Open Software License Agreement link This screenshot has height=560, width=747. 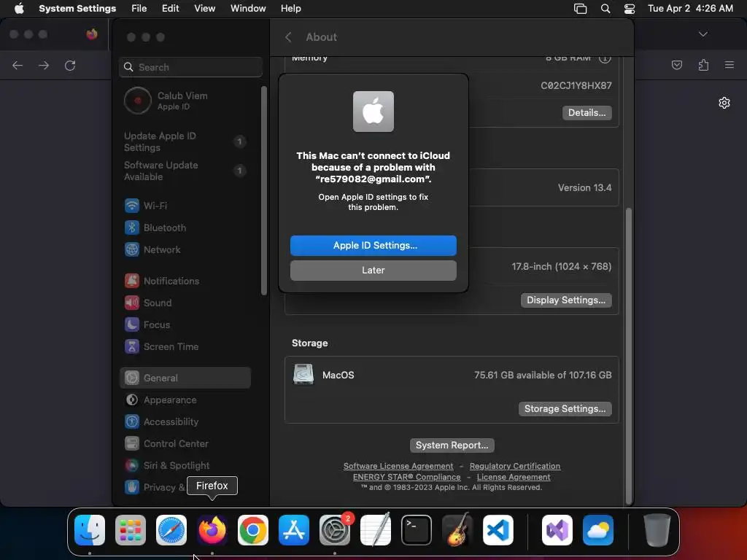click(398, 466)
